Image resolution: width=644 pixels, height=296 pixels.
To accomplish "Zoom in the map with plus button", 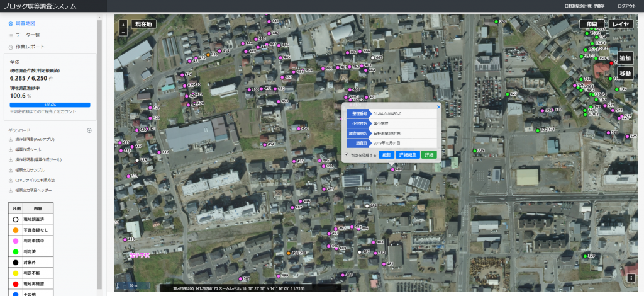I will (x=123, y=23).
